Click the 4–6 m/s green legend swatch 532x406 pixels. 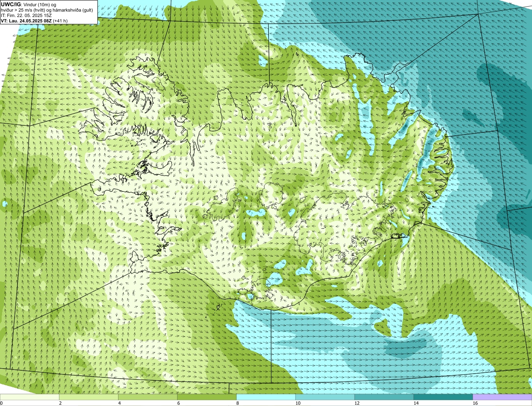148,397
